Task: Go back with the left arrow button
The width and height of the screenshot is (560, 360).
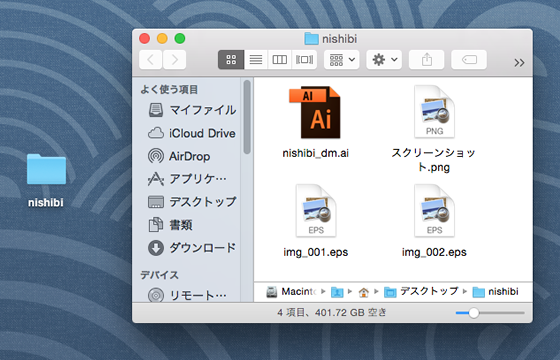Action: 150,60
